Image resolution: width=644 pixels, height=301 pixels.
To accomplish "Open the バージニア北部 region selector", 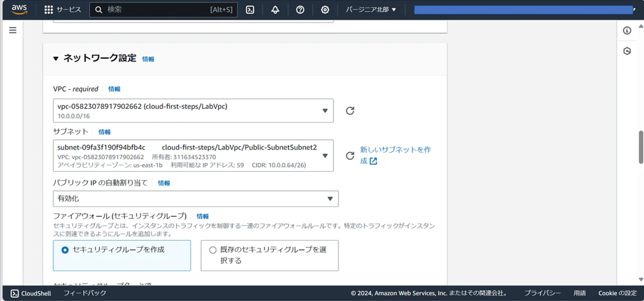I will point(371,10).
